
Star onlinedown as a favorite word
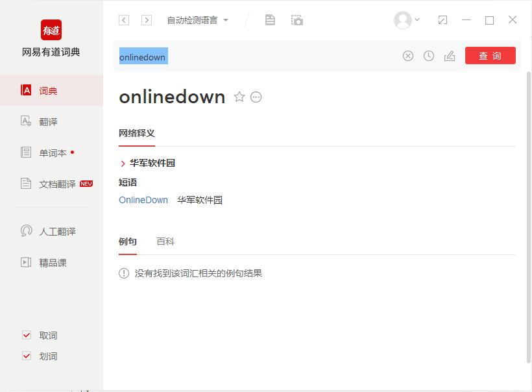239,97
